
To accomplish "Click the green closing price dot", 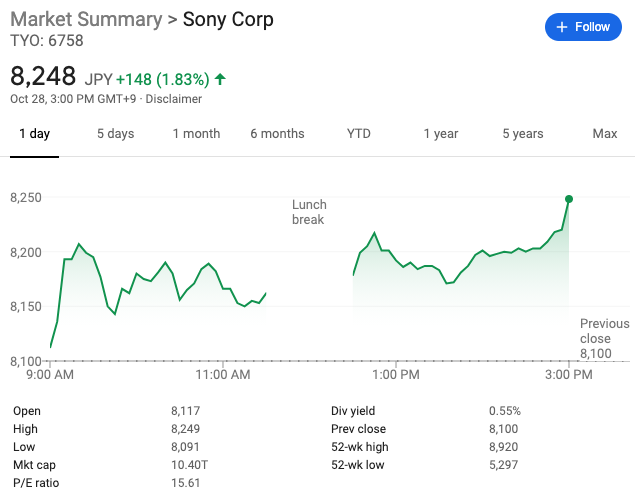I will point(569,199).
